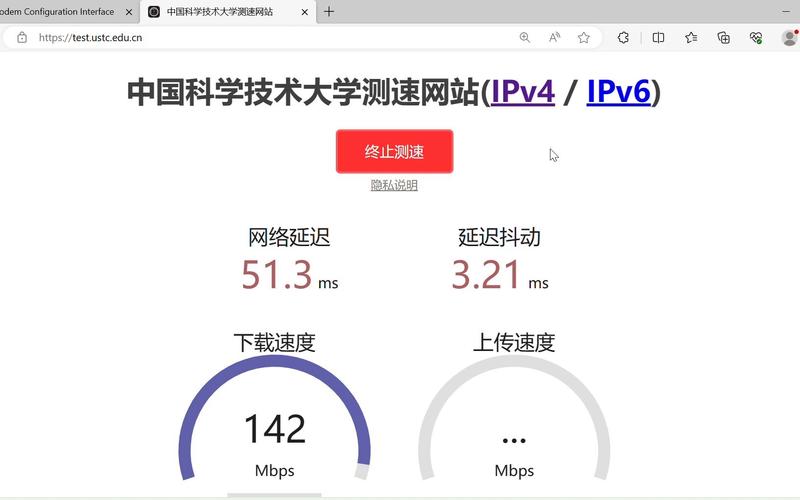The width and height of the screenshot is (800, 500).
Task: Click the red 终止测速 stop test button
Action: pos(394,152)
